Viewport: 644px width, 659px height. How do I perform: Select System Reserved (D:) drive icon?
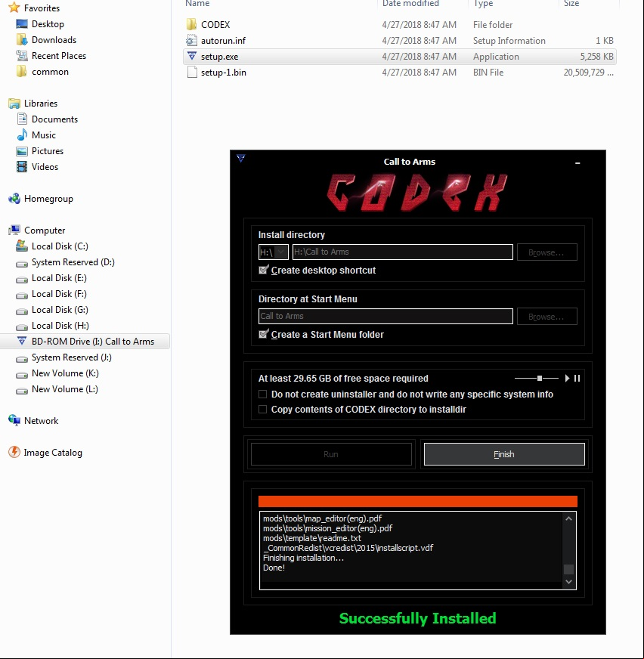pos(22,263)
